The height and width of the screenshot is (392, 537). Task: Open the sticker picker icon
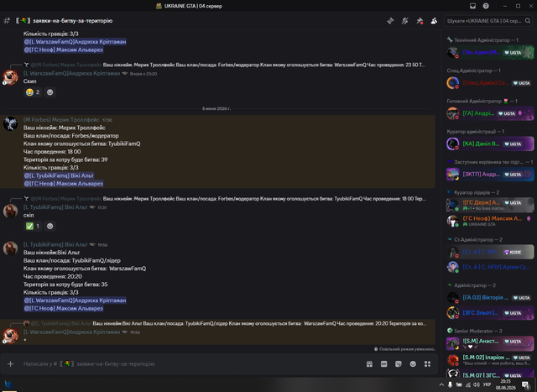399,364
